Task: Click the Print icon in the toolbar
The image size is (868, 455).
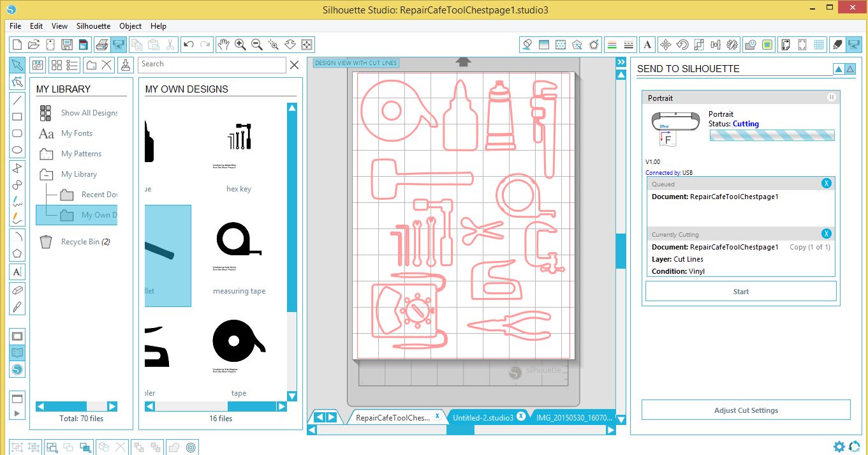Action: (x=101, y=45)
